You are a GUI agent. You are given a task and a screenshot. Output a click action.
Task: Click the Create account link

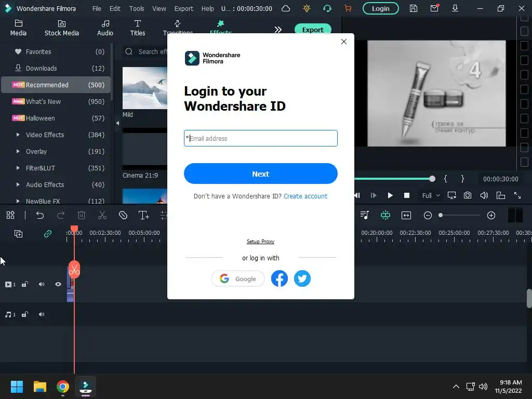(x=305, y=196)
